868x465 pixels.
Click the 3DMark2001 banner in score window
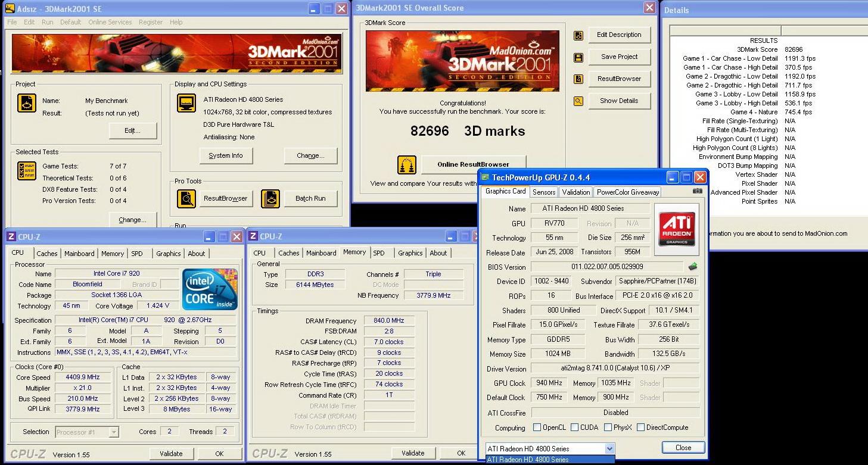(x=462, y=61)
